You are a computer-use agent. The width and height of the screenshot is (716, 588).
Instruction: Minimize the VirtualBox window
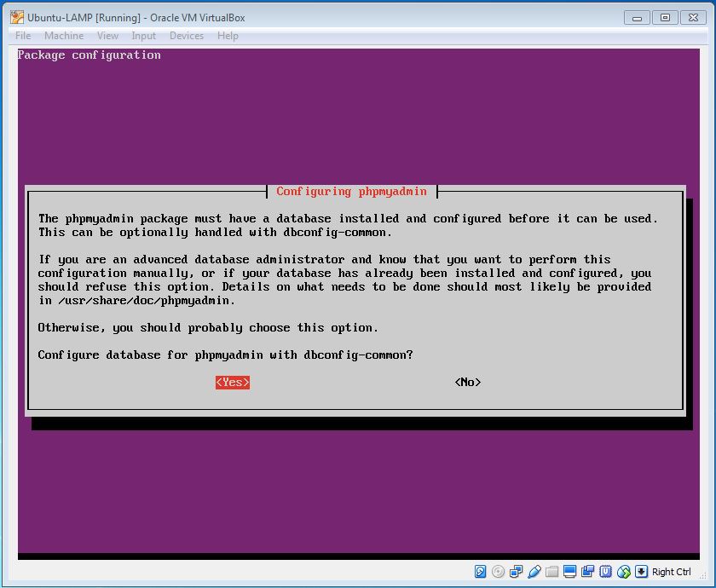pos(637,18)
